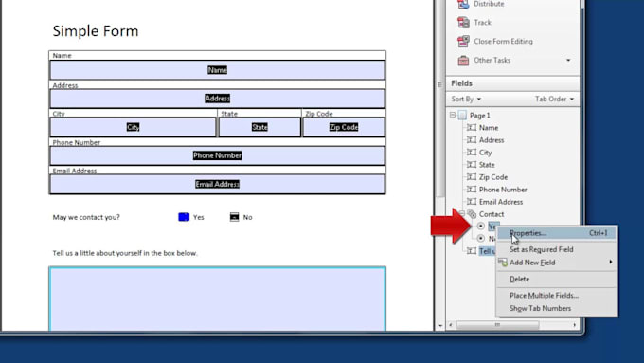Select Address in the Fields tree
The height and width of the screenshot is (363, 644).
tap(492, 140)
